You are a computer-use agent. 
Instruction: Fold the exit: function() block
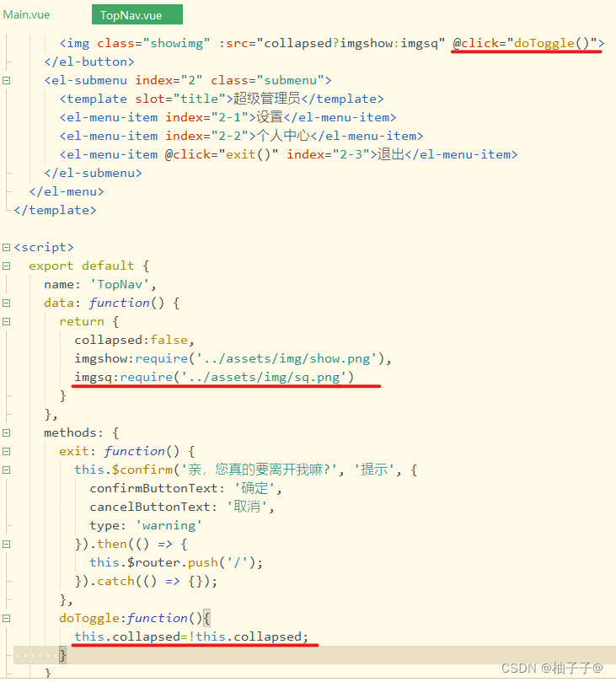[7, 452]
